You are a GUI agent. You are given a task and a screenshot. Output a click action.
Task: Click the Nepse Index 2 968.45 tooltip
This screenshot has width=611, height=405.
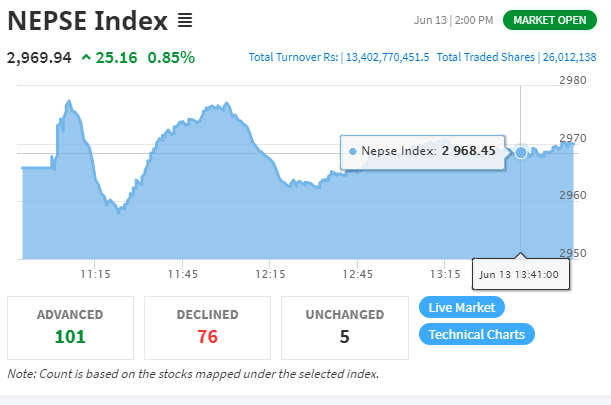click(423, 152)
